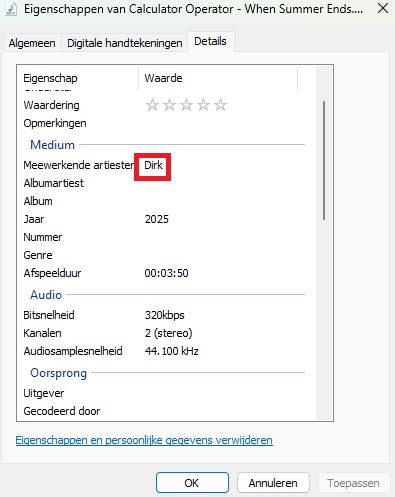Set Waardering to five stars
Viewport: 395px width, 497px height.
pyautogui.click(x=220, y=105)
